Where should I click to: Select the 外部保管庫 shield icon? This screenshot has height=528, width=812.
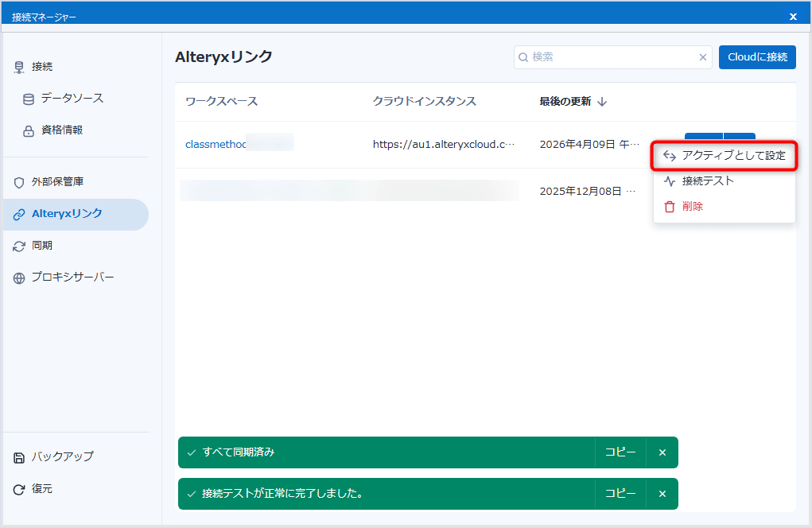[17, 181]
